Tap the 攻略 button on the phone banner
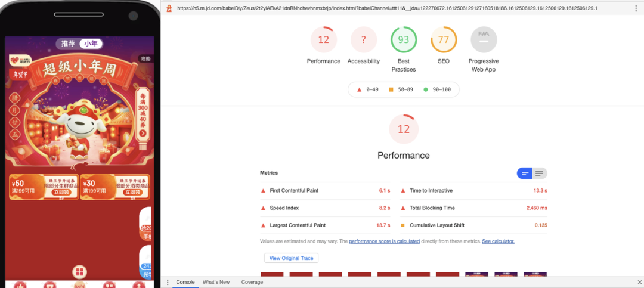The image size is (644, 288). (x=146, y=59)
